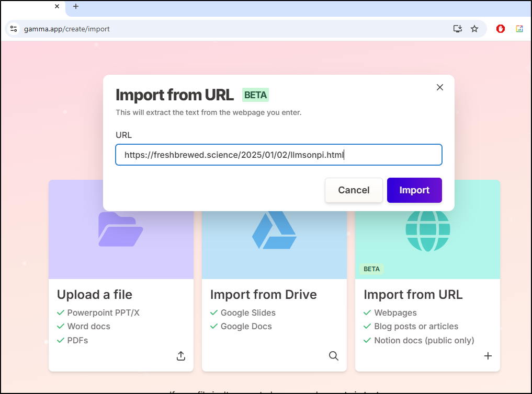This screenshot has width=532, height=394.
Task: Focus the URL input field
Action: (x=278, y=155)
